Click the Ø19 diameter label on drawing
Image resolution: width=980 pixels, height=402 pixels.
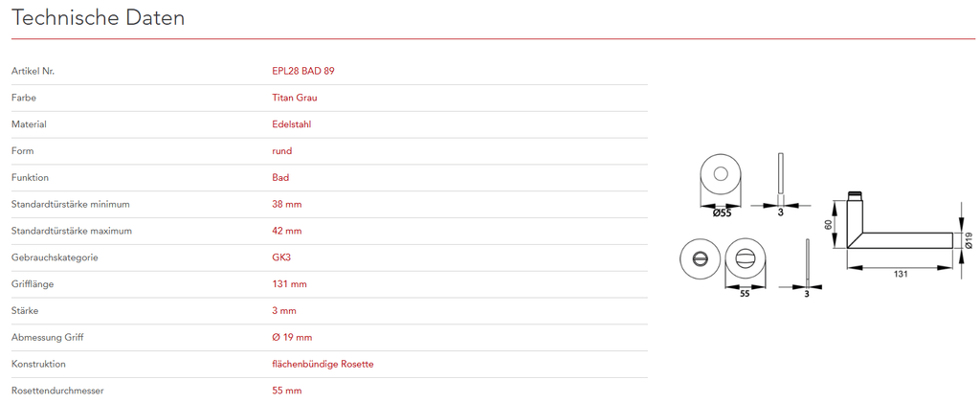pyautogui.click(x=968, y=239)
